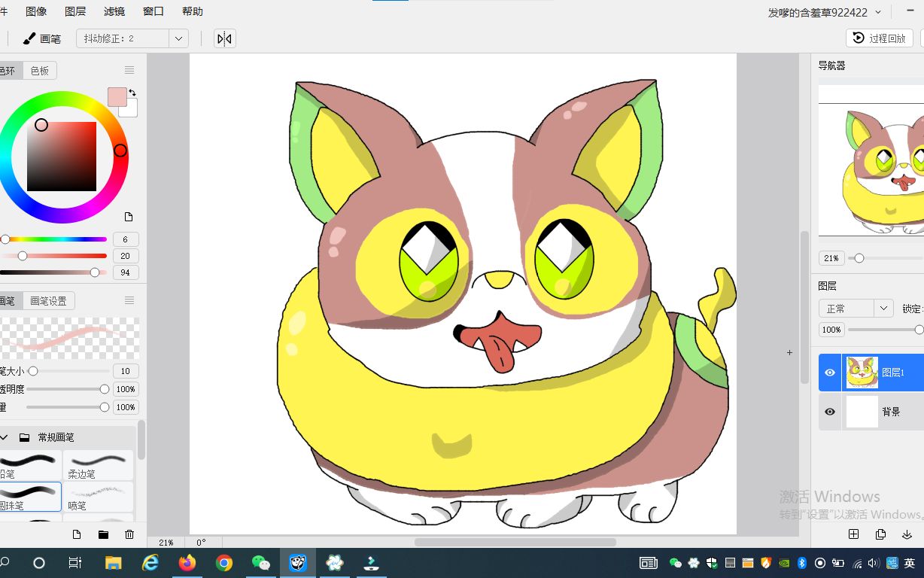
Task: Open 图像 menu
Action: pyautogui.click(x=36, y=11)
